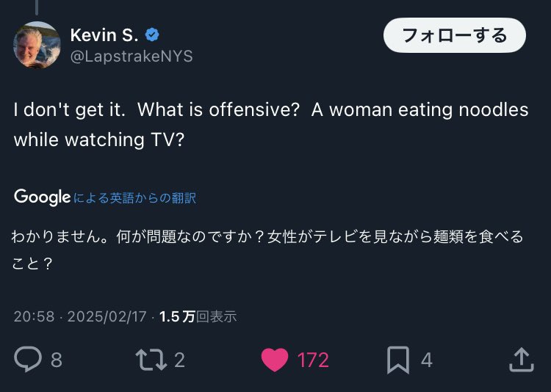Click the 172 likes count
The image size is (551, 392).
click(313, 360)
